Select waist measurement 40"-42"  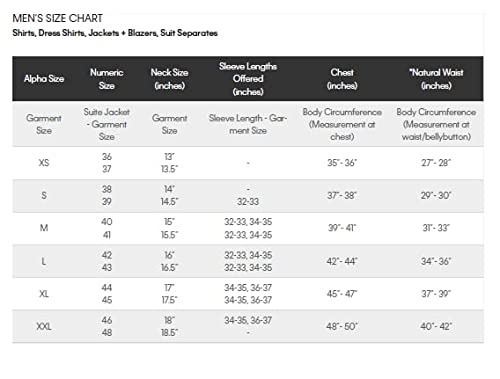pyautogui.click(x=436, y=326)
